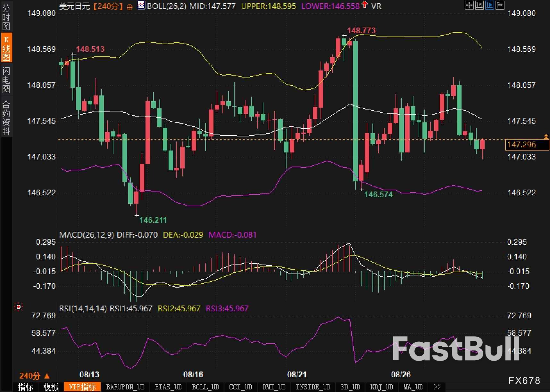The width and height of the screenshot is (550, 392).
Task: Switch to 分时图 view in sidebar
Action: coord(6,17)
